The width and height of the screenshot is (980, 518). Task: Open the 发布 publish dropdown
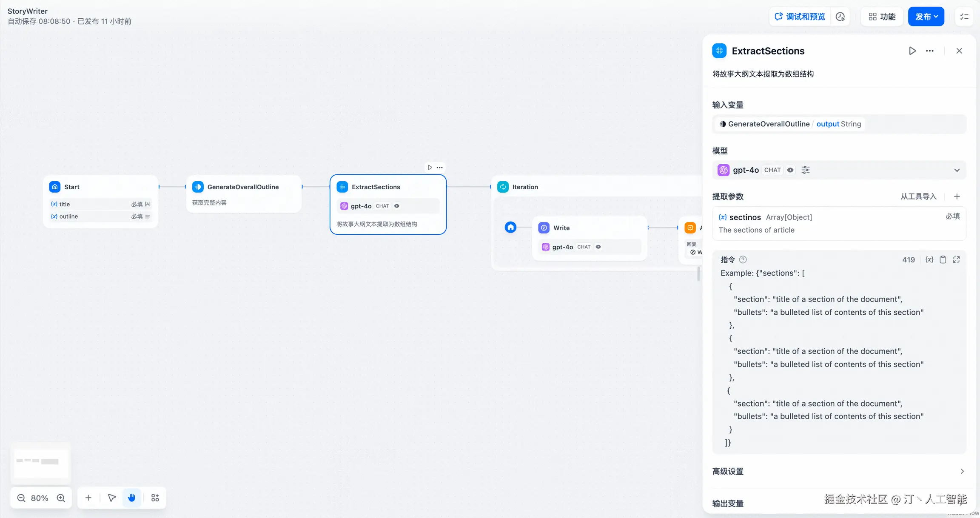tap(926, 16)
